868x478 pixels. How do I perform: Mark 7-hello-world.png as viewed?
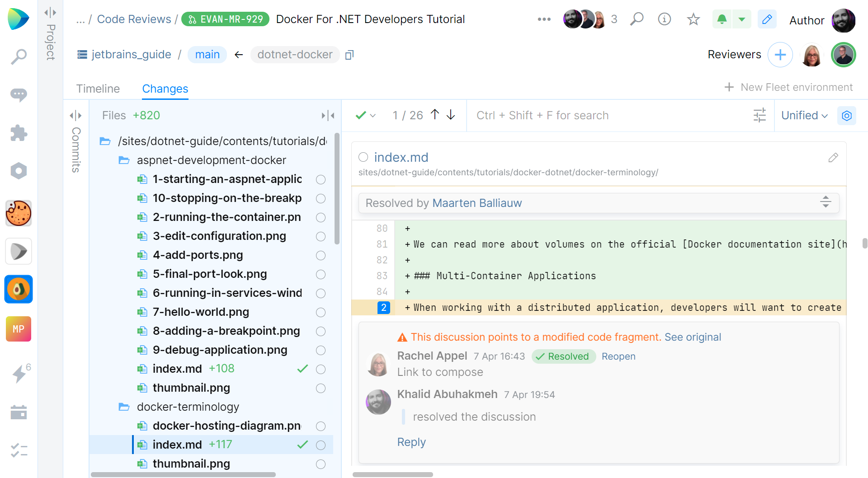point(321,313)
